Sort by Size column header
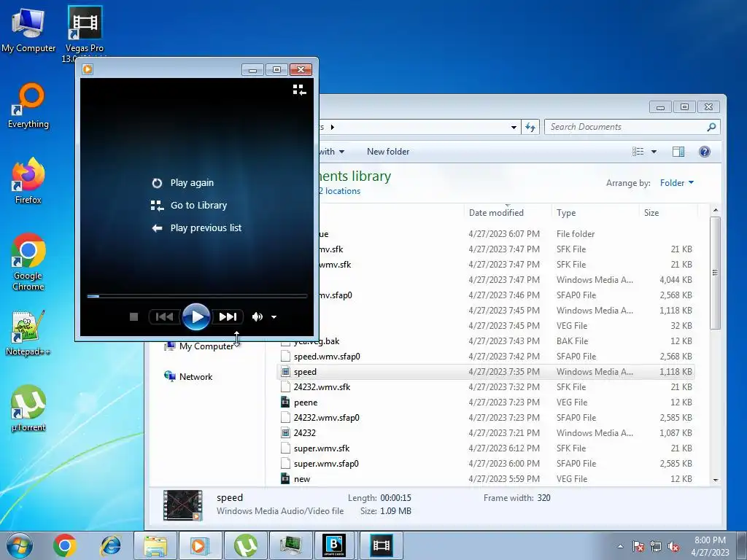The height and width of the screenshot is (560, 747). coord(668,213)
